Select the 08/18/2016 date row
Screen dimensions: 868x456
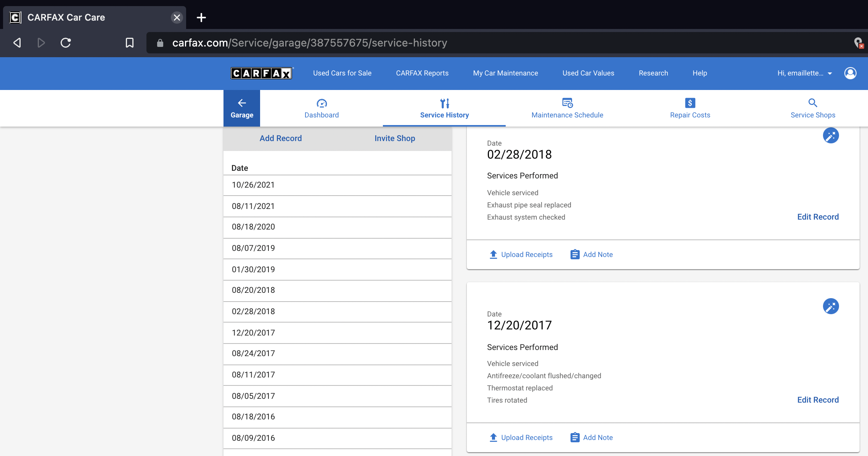coord(338,417)
